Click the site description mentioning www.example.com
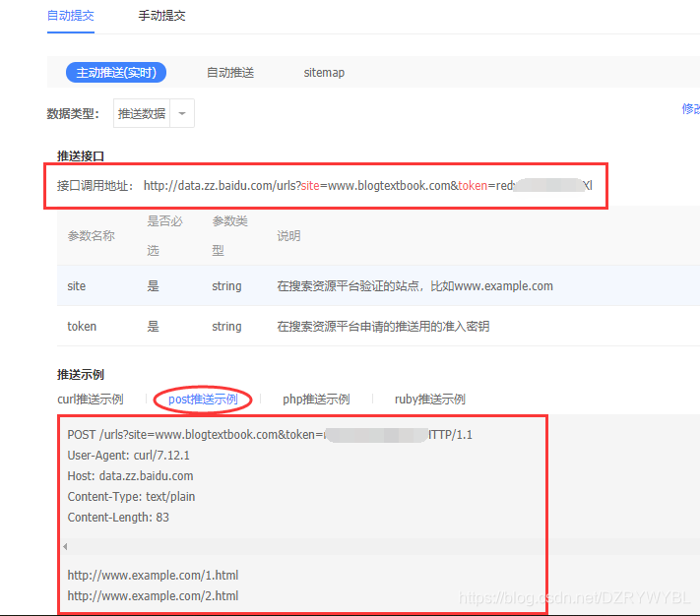The width and height of the screenshot is (700, 616). pyautogui.click(x=414, y=286)
